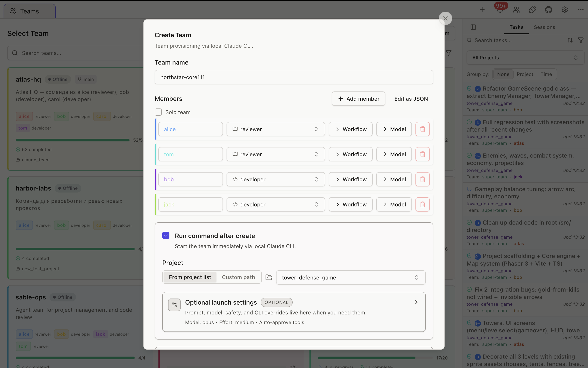Click the Add member button

click(x=358, y=99)
